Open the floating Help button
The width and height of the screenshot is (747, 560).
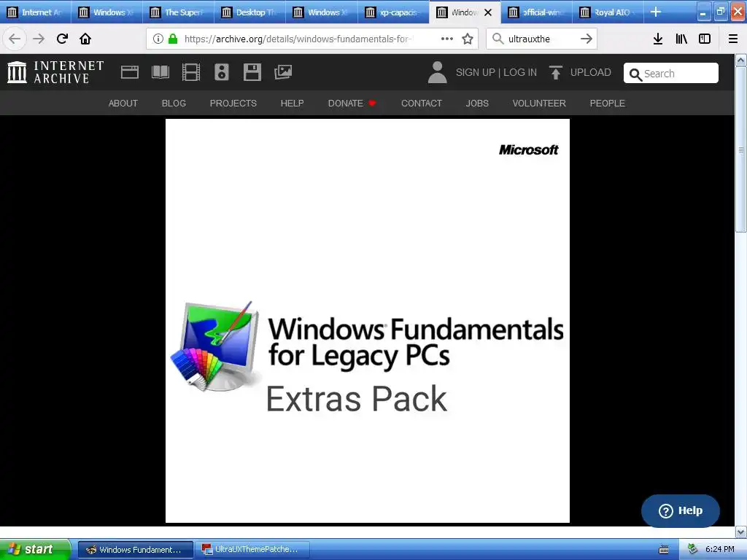[681, 510]
